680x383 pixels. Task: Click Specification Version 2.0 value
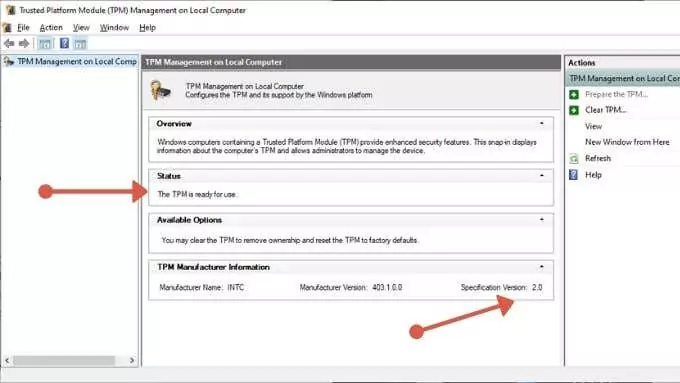point(537,288)
